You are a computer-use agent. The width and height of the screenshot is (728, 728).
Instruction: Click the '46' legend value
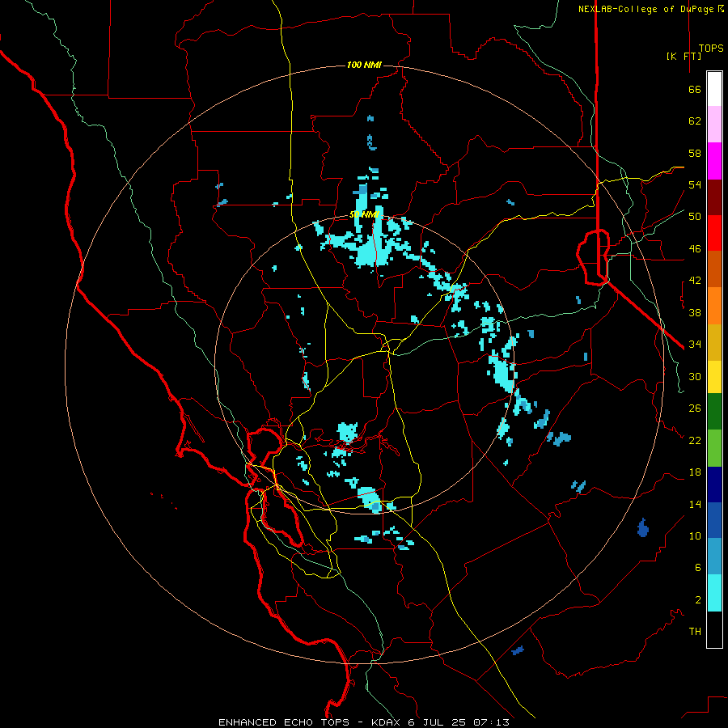(695, 249)
